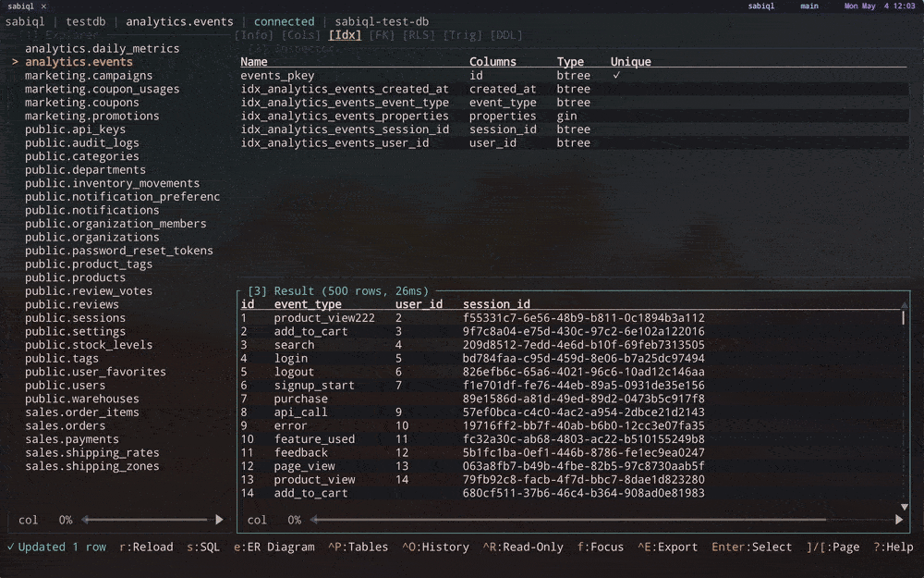This screenshot has height=578, width=924.
Task: Click the left arrow of Explorer column scrollbar
Action: pyautogui.click(x=85, y=520)
